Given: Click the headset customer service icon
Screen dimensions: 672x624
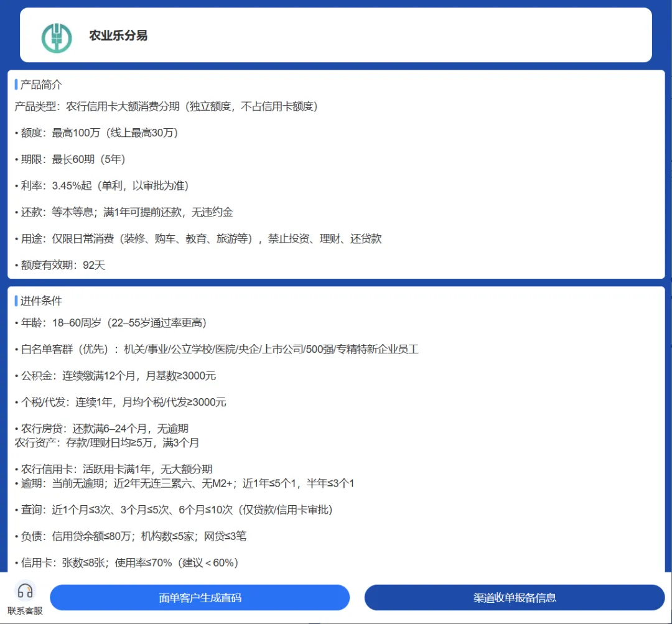Looking at the screenshot, I should [x=25, y=592].
